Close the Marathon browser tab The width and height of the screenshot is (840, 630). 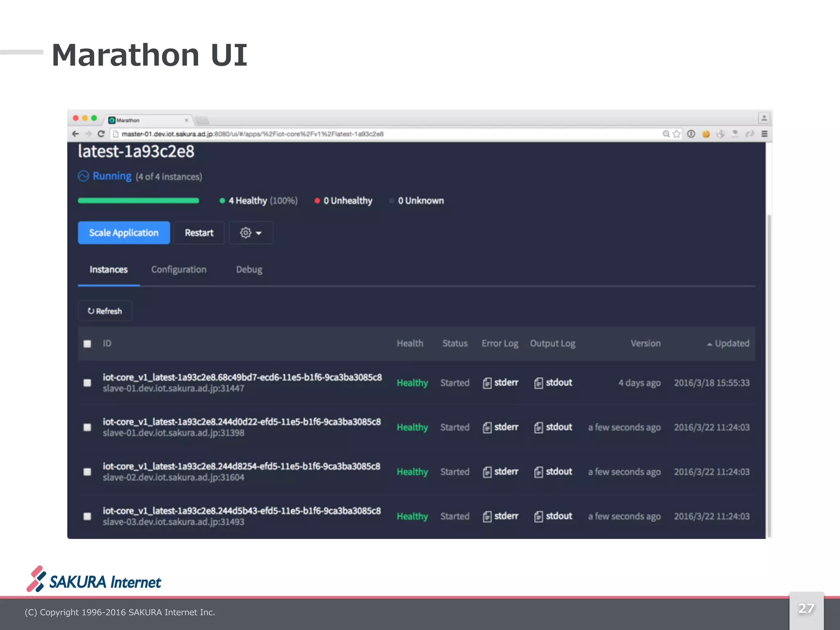click(187, 120)
